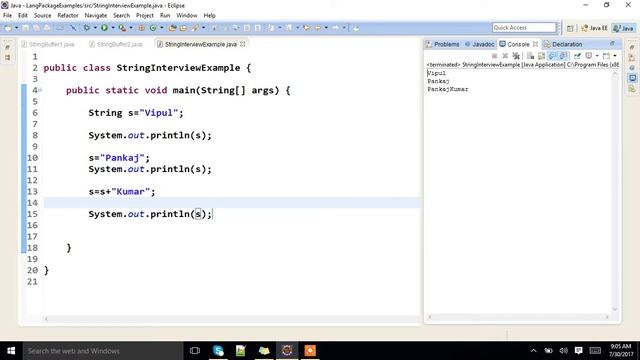640x360 pixels.
Task: Click the Debug bug icon
Action: [x=87, y=28]
